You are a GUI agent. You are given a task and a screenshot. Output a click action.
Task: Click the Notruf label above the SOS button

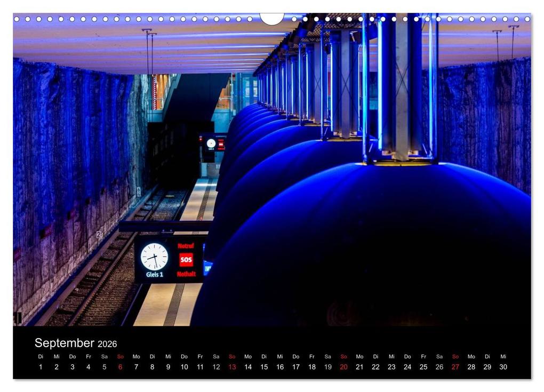click(x=186, y=246)
